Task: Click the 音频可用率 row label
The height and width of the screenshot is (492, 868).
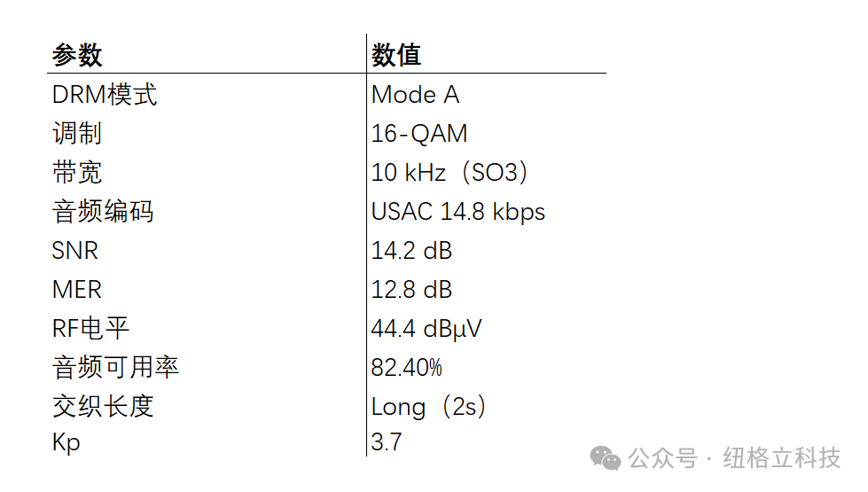Action: coord(116,367)
